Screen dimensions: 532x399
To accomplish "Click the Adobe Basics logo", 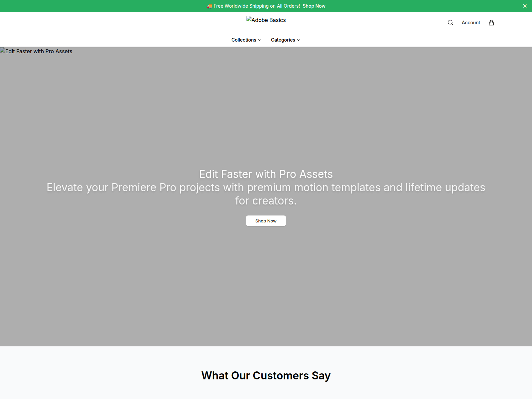I will pyautogui.click(x=266, y=20).
